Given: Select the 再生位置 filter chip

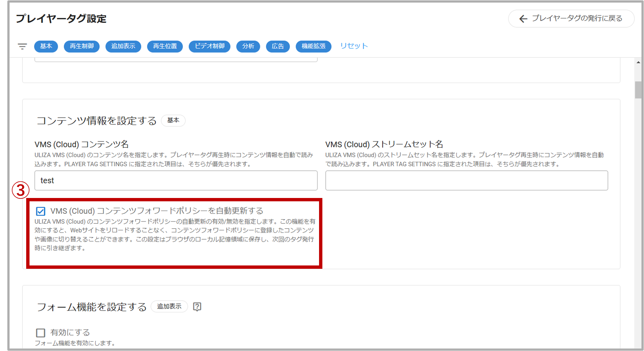Looking at the screenshot, I should coord(165,46).
